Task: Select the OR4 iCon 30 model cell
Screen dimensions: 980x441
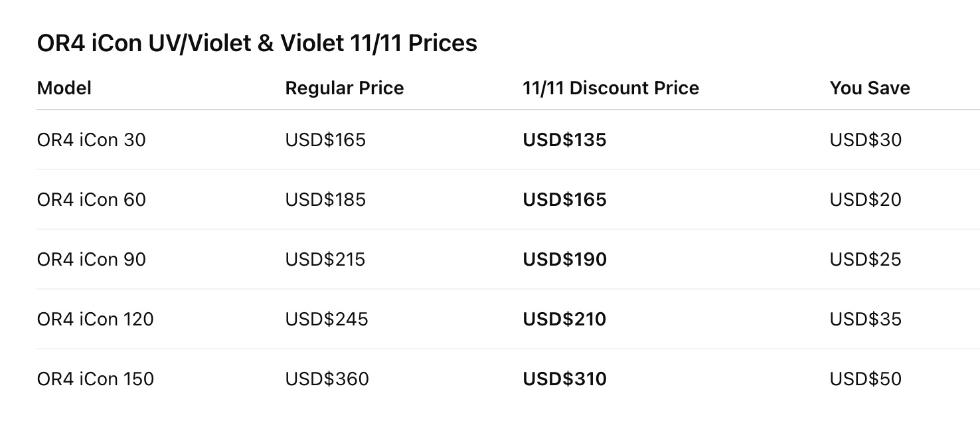Action: 92,140
